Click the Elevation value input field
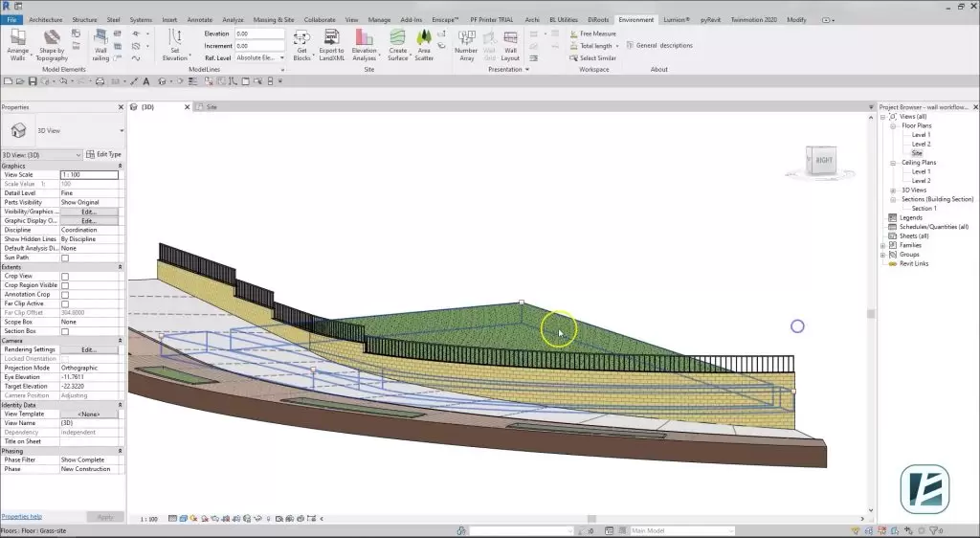Viewport: 980px width, 538px height. point(260,34)
